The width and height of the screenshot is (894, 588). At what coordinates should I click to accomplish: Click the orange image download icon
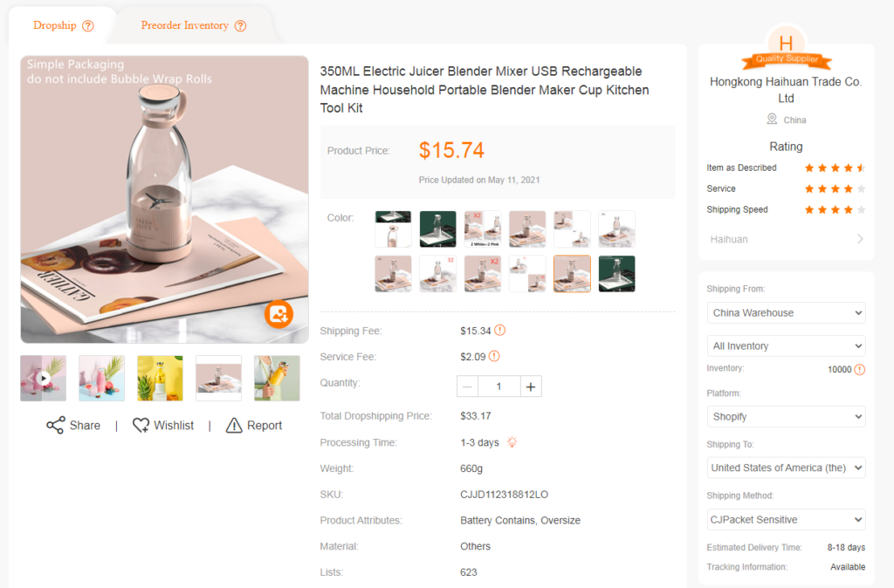coord(279,314)
